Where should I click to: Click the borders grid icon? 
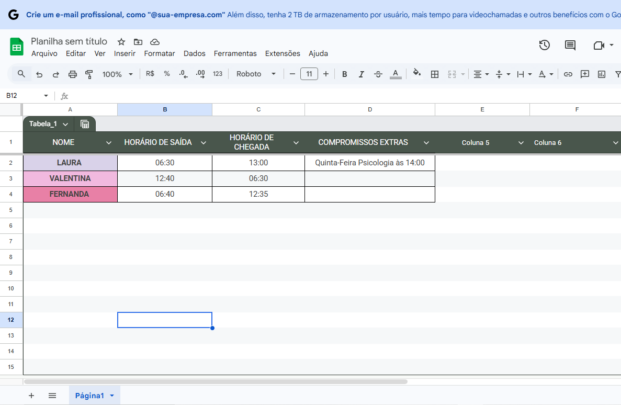pos(435,74)
